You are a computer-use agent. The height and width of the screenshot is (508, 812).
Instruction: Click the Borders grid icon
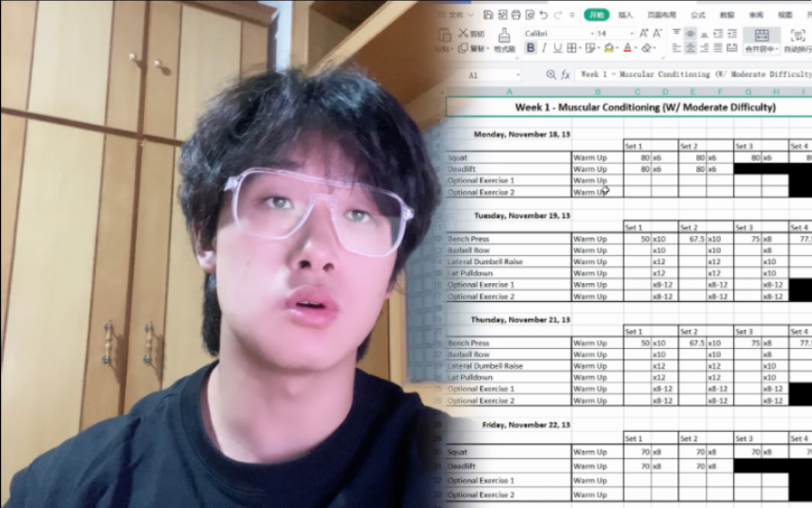tap(571, 48)
